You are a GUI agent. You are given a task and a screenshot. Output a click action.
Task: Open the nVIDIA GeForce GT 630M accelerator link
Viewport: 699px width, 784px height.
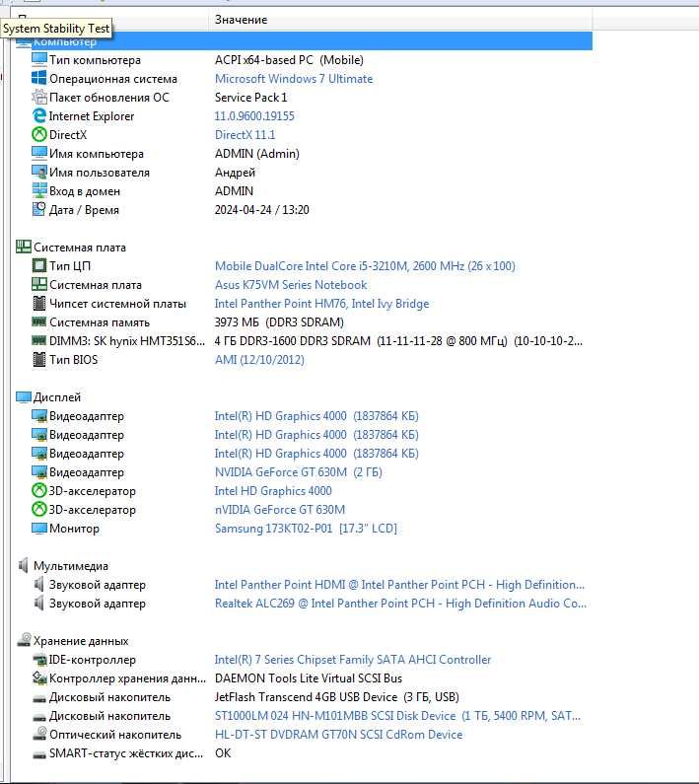[280, 510]
